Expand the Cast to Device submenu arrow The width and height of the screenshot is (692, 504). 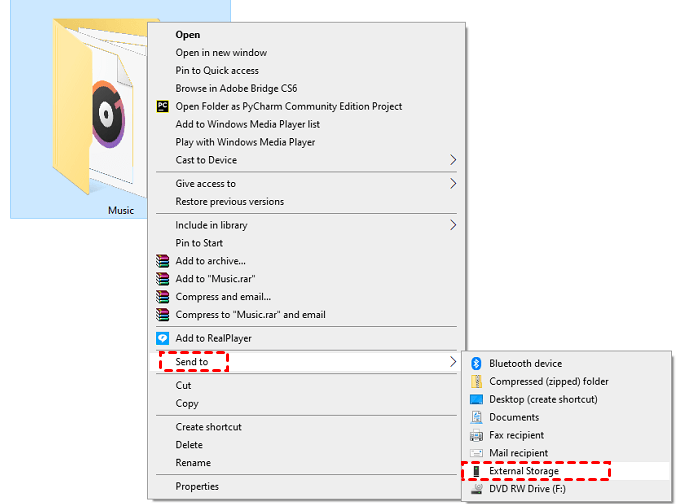click(453, 160)
